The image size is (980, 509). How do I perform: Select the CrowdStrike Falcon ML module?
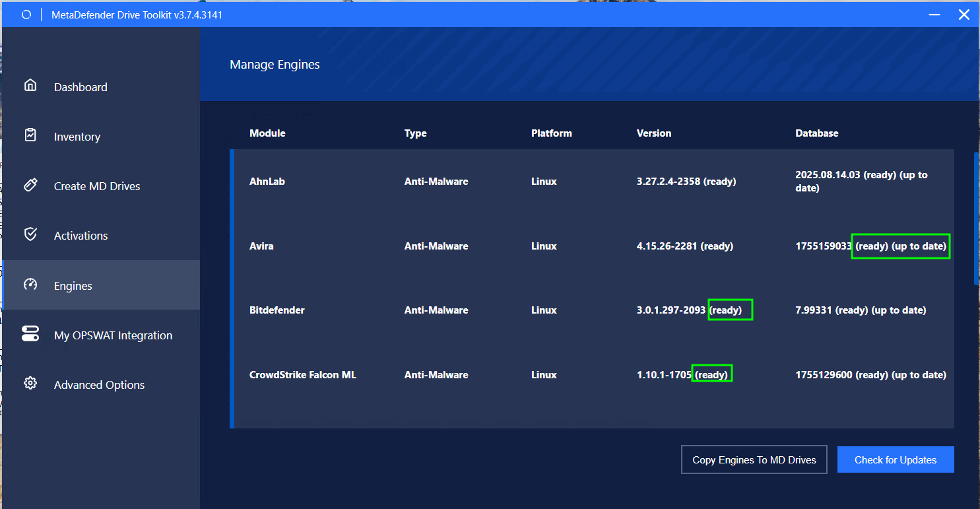pos(303,375)
